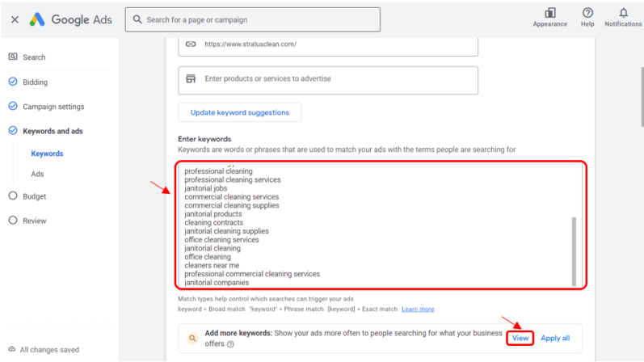Image resolution: width=644 pixels, height=362 pixels.
Task: Select the Budget step circle
Action: click(x=13, y=196)
